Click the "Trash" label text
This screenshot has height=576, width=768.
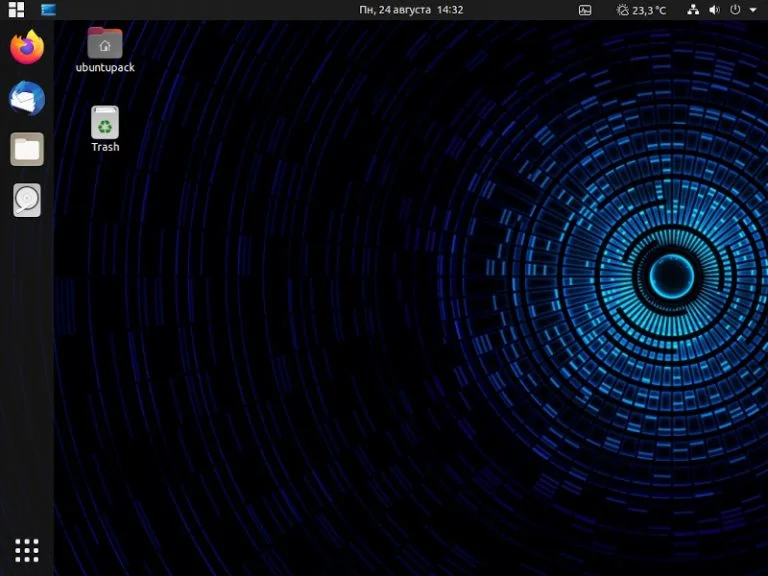[105, 147]
